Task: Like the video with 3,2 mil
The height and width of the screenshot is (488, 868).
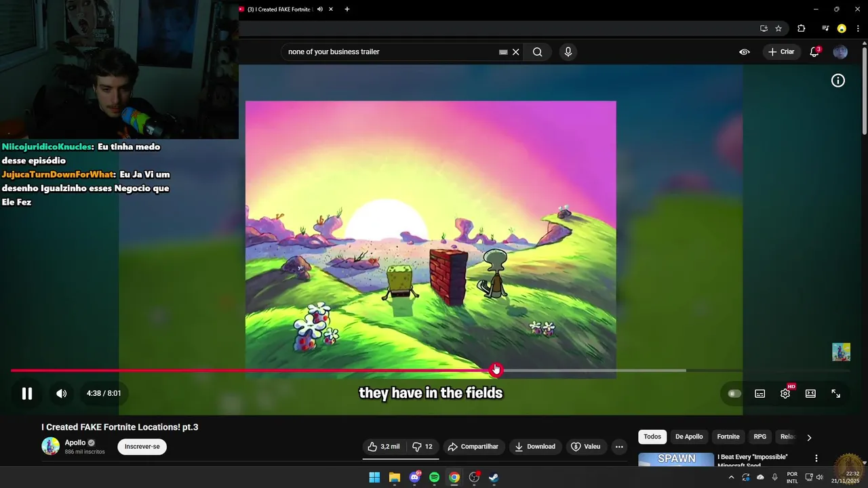Action: 384,447
